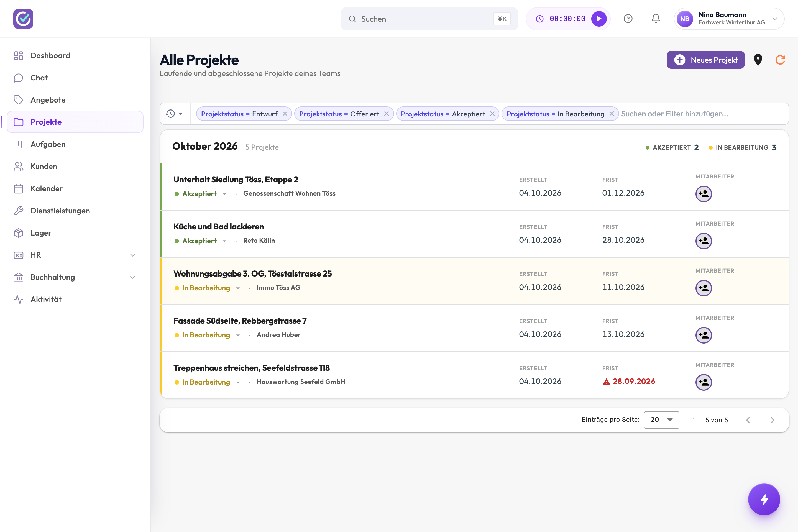798x532 pixels.
Task: Assign employee to Wohnungsabgabe 3. OG project
Action: tap(704, 288)
